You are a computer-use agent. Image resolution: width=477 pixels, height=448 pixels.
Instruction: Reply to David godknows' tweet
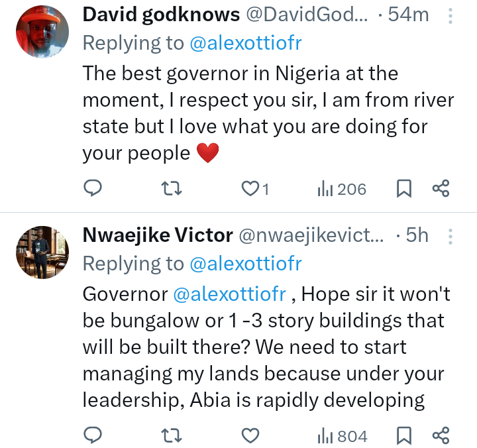point(93,190)
